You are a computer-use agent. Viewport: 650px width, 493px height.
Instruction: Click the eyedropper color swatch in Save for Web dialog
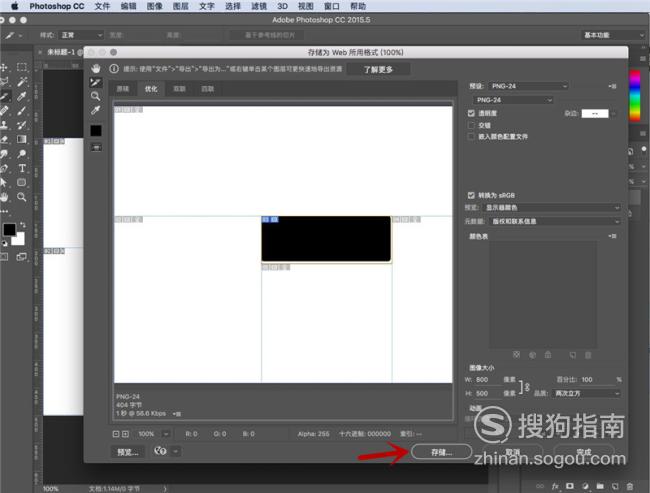96,131
